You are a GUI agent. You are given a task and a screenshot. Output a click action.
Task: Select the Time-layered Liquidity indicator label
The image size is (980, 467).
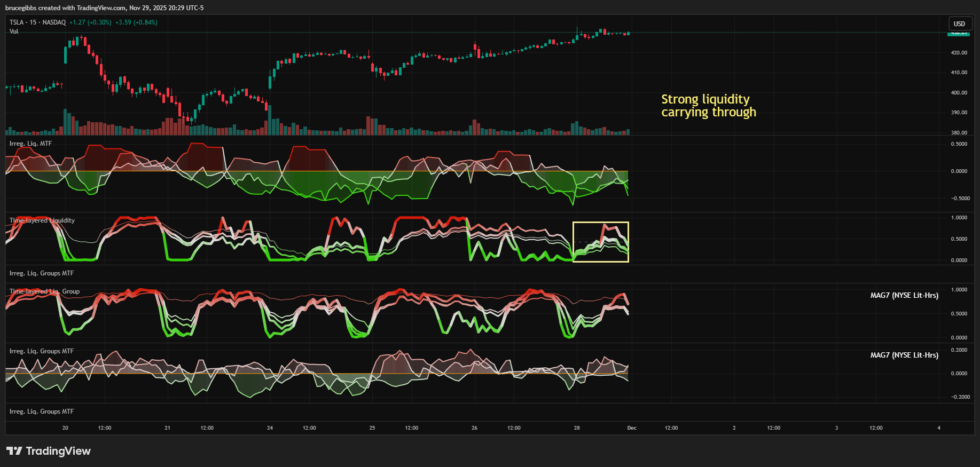click(42, 220)
